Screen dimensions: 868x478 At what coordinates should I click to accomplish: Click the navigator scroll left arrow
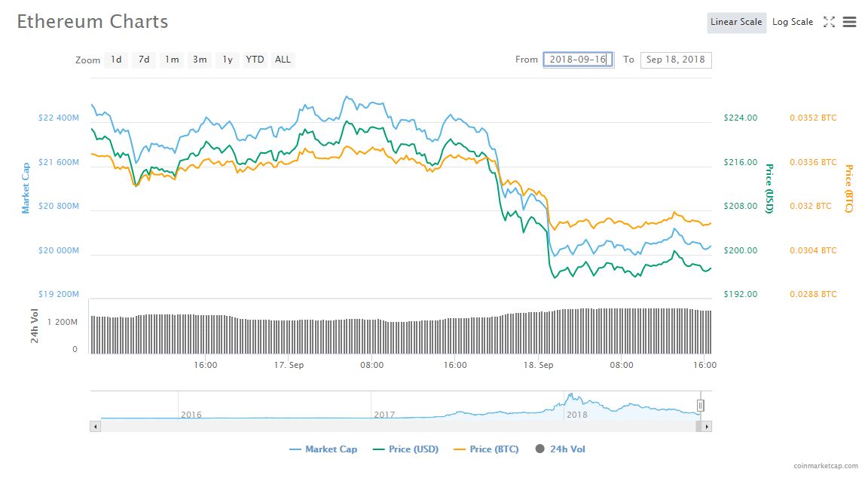(x=95, y=426)
